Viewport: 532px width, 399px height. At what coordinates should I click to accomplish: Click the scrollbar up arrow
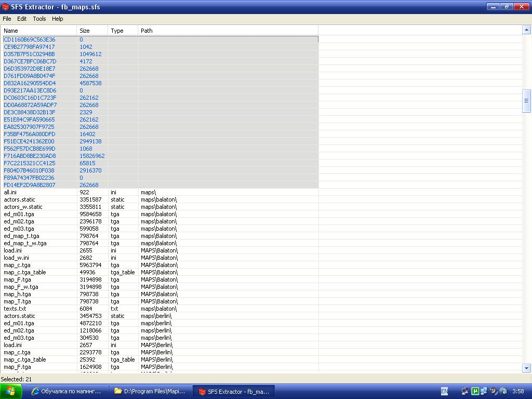(527, 30)
